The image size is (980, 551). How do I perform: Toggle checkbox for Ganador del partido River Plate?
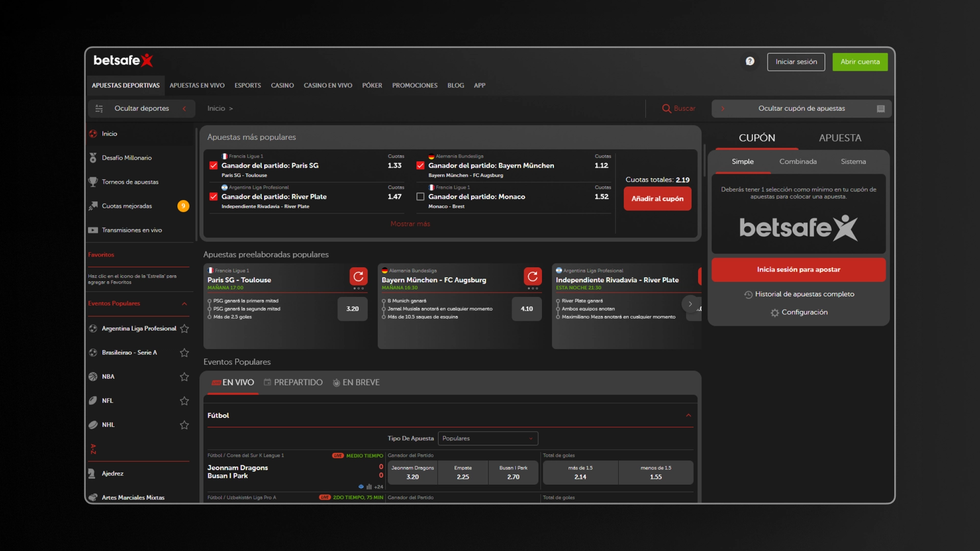pos(214,196)
